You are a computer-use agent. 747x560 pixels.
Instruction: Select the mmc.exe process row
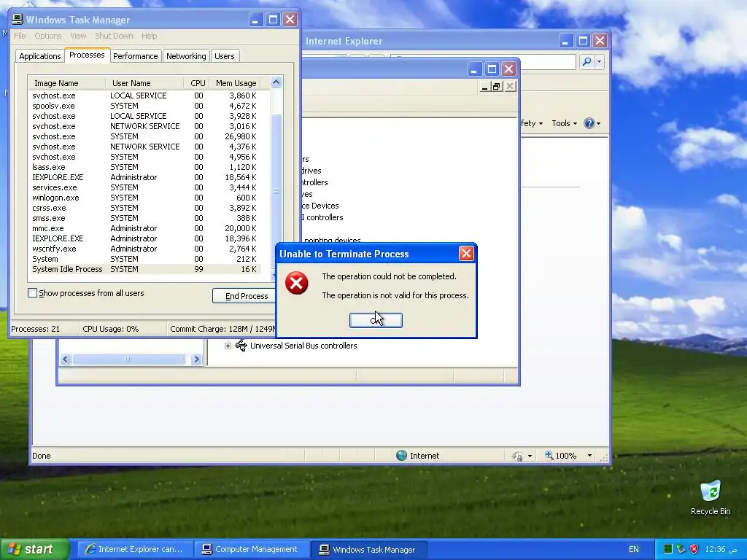coord(145,228)
